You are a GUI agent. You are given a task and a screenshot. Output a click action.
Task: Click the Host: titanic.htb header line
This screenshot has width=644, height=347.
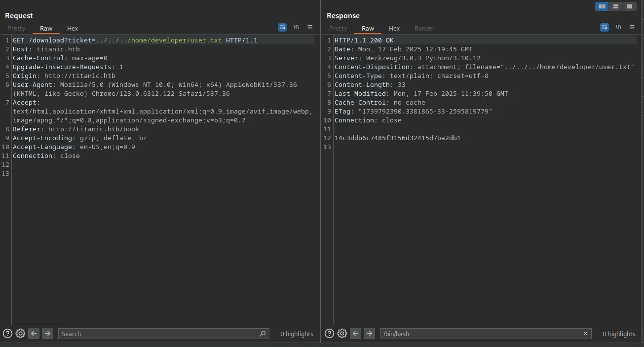pyautogui.click(x=46, y=49)
